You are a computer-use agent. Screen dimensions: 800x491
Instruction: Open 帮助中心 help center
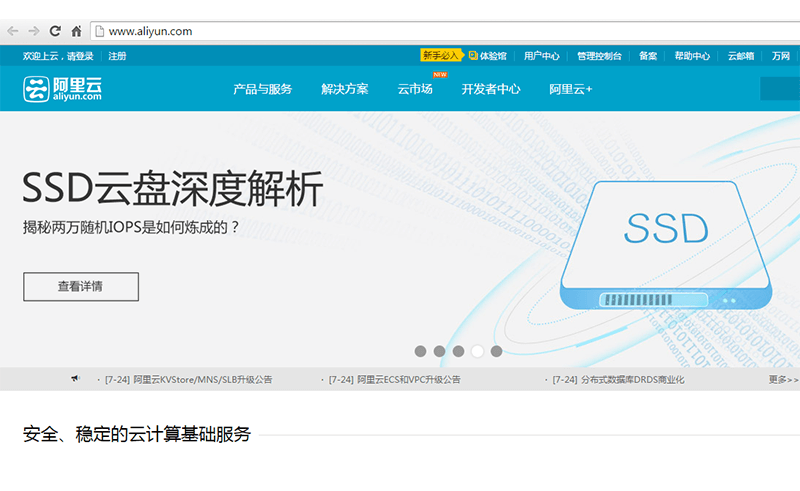click(x=692, y=56)
